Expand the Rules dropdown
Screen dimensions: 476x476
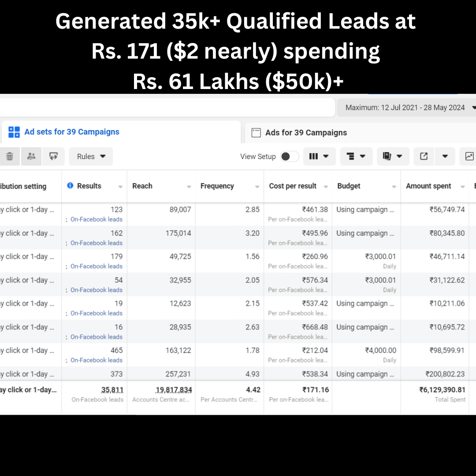pos(91,156)
